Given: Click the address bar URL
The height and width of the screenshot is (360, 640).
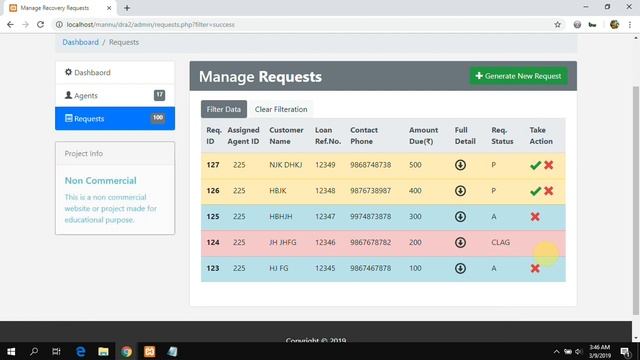Looking at the screenshot, I should point(150,24).
